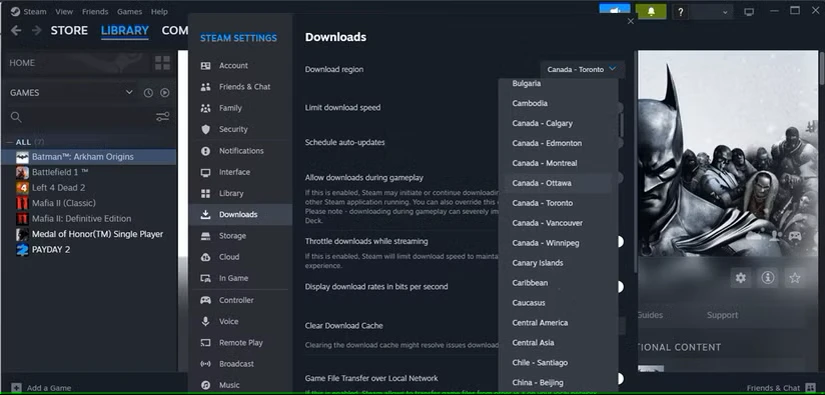Favorite the game with star icon

[794, 278]
